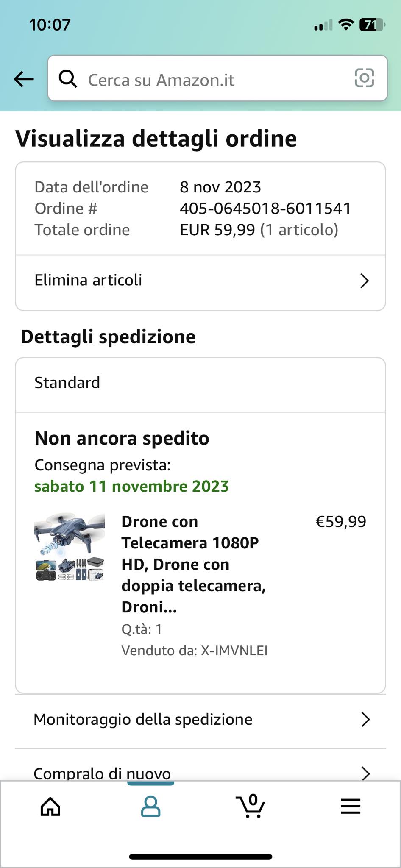
Task: Tap the order number 405-0645018-6011541
Action: coord(265,209)
